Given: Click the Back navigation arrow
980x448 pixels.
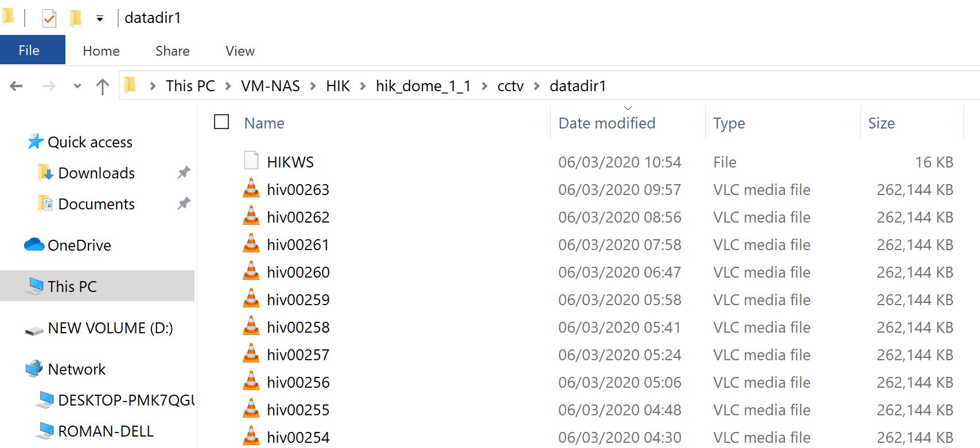Looking at the screenshot, I should click(16, 86).
